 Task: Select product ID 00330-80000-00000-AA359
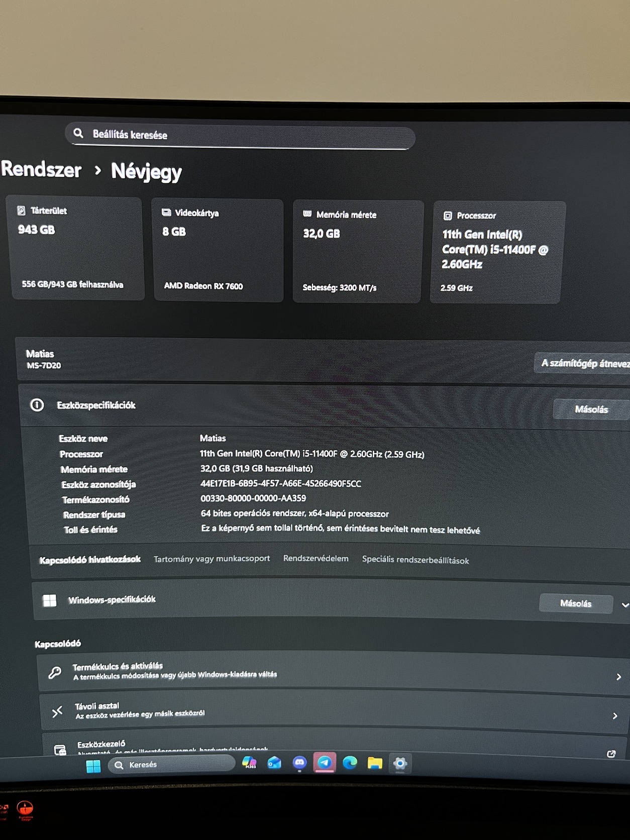253,498
